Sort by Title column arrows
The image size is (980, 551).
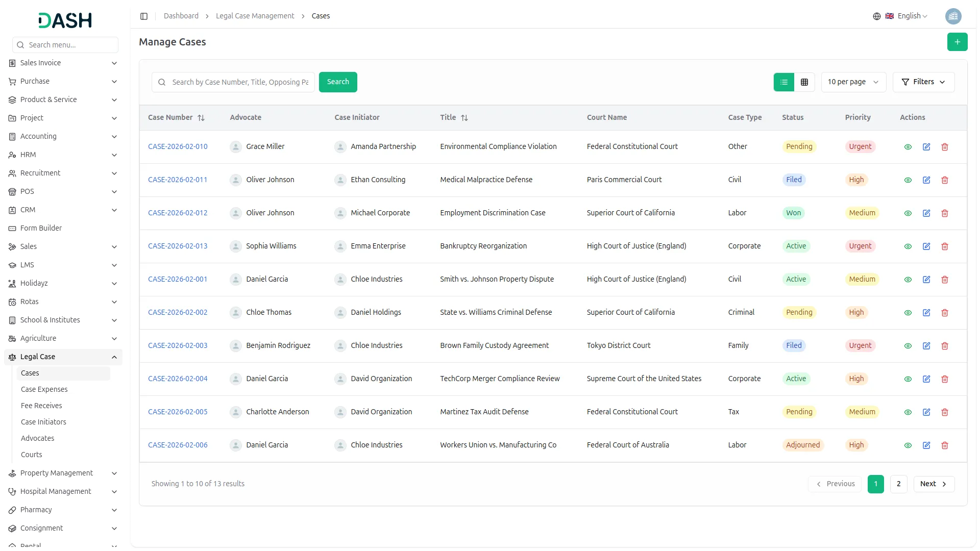pos(464,118)
